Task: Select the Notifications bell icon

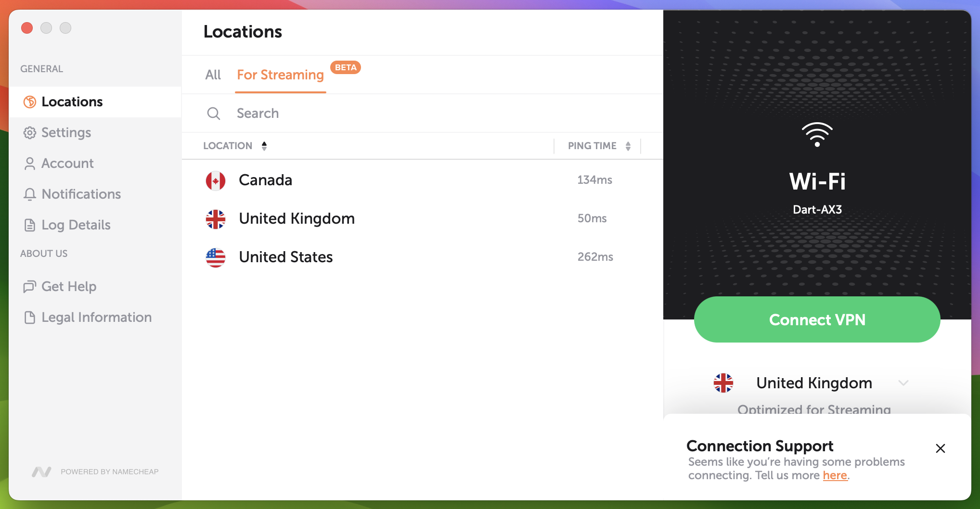Action: click(x=30, y=194)
